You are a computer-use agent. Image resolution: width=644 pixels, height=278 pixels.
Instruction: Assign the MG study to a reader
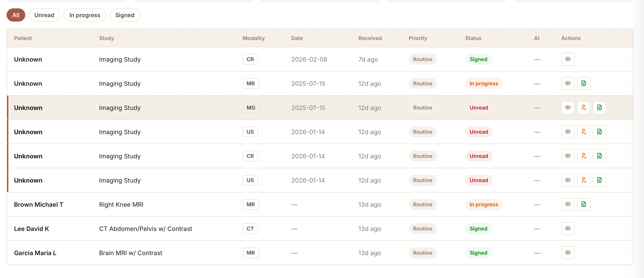[x=583, y=108]
